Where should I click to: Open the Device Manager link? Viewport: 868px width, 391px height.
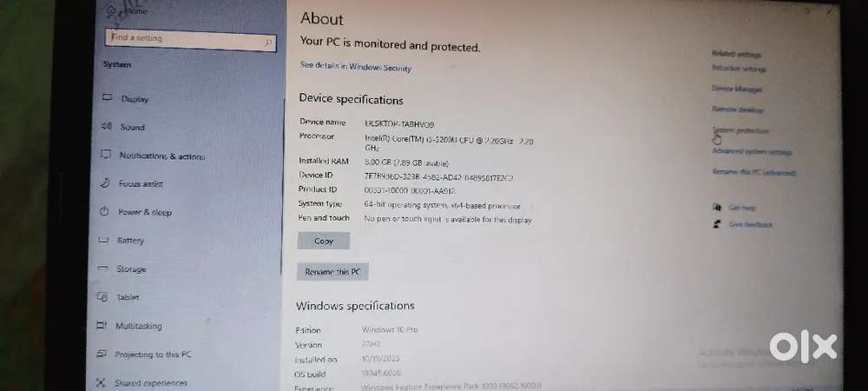737,89
